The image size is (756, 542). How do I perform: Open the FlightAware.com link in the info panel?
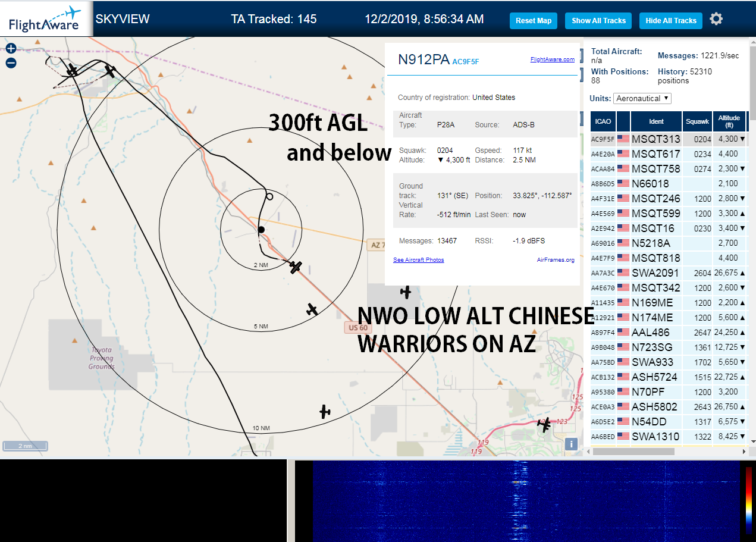pos(553,59)
